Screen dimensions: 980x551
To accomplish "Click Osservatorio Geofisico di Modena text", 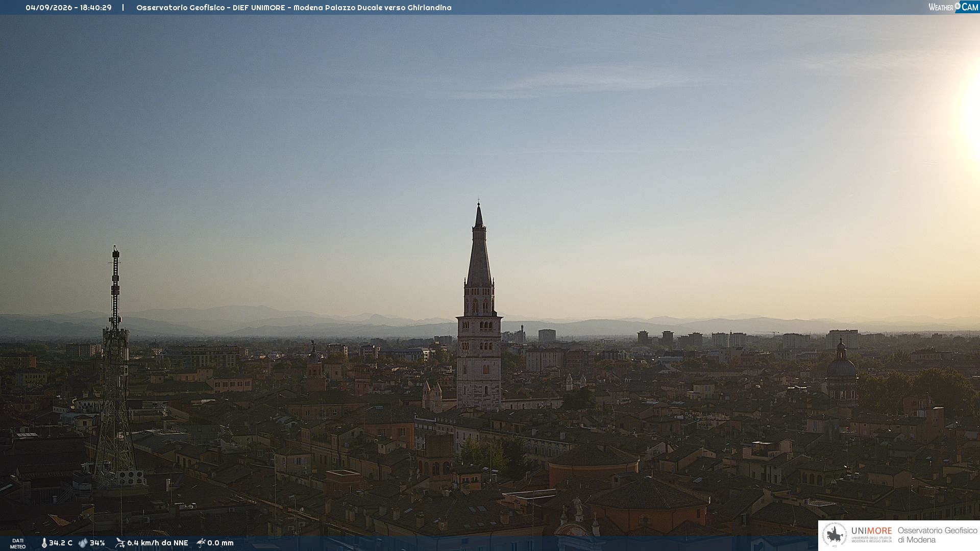I will (x=938, y=535).
